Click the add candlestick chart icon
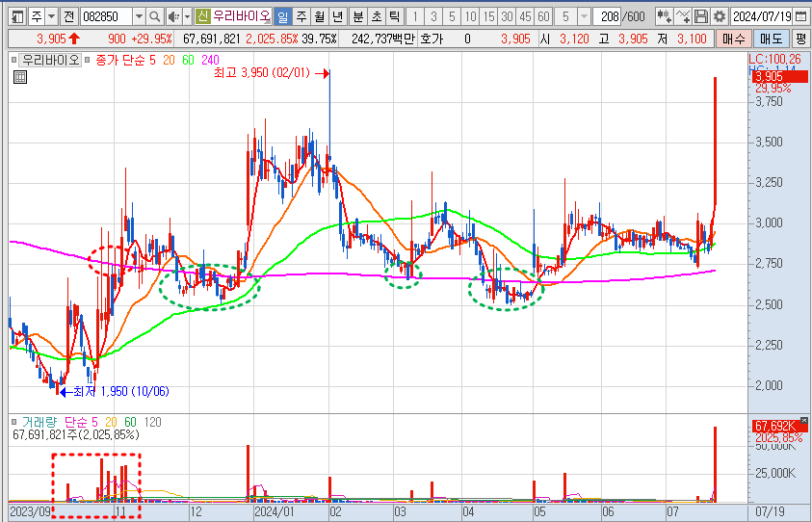This screenshot has width=812, height=522. (x=665, y=17)
